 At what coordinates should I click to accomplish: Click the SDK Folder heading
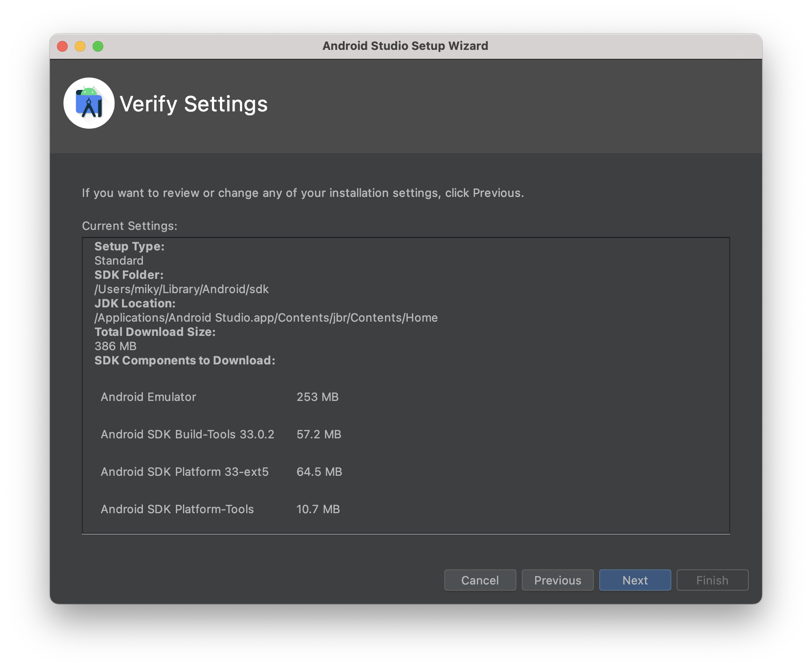click(x=129, y=275)
